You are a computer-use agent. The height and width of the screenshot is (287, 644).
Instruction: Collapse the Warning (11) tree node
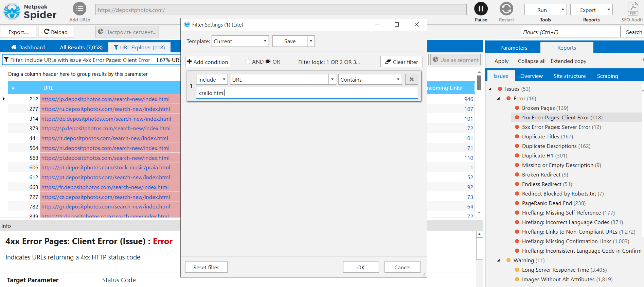(499, 260)
